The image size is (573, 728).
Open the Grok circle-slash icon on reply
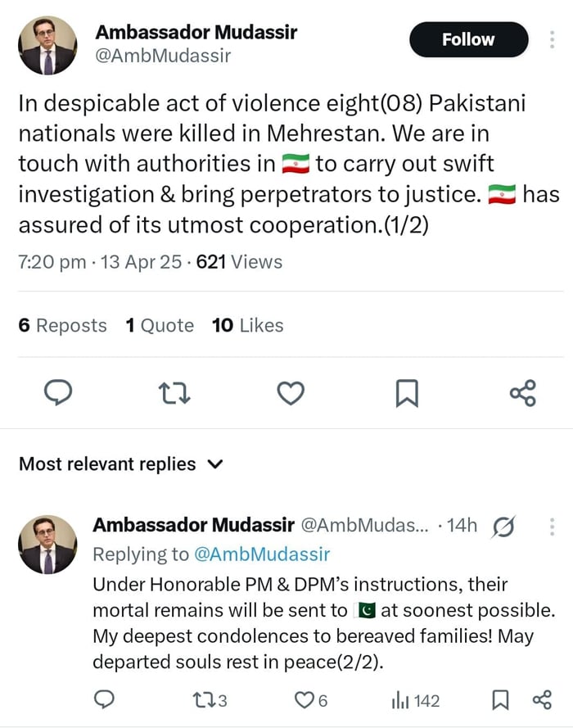pyautogui.click(x=504, y=527)
